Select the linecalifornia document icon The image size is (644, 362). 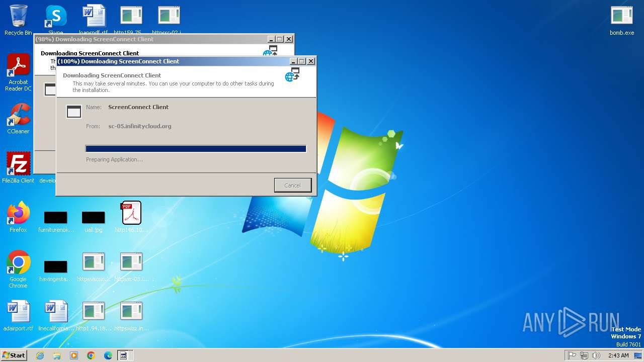(x=56, y=316)
